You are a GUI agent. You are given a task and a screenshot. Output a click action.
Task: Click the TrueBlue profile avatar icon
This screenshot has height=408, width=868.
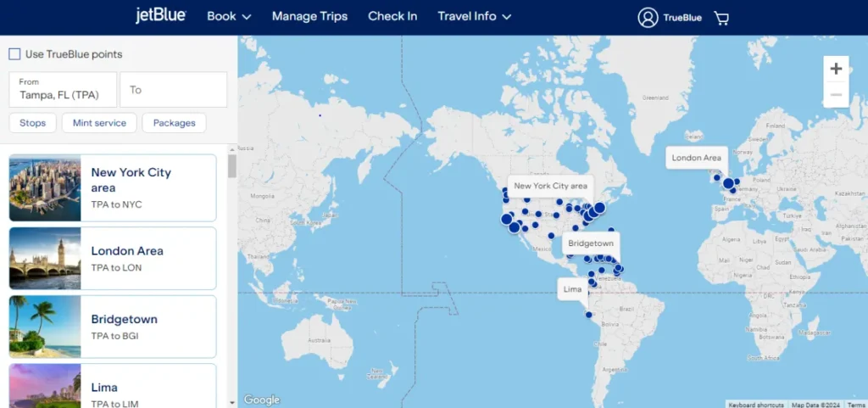pyautogui.click(x=648, y=18)
